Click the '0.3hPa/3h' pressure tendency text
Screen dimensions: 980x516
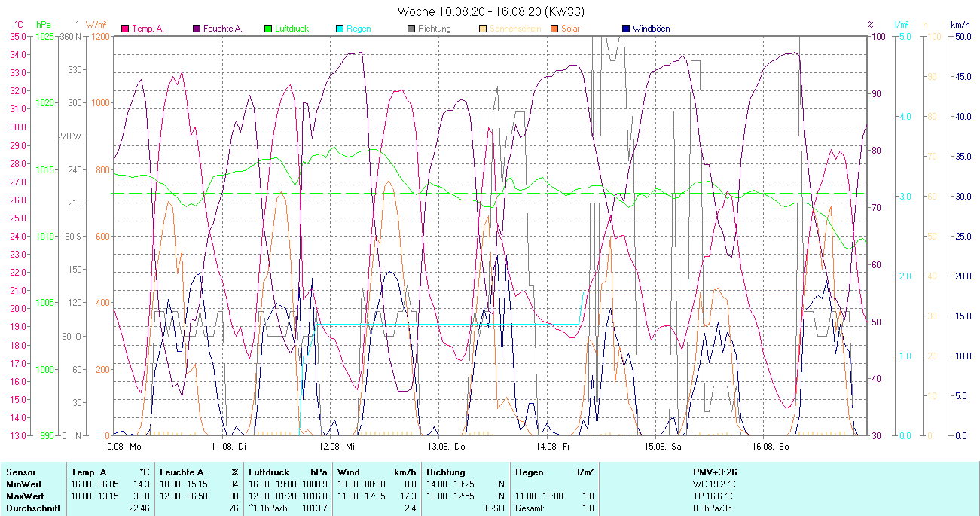coord(713,508)
